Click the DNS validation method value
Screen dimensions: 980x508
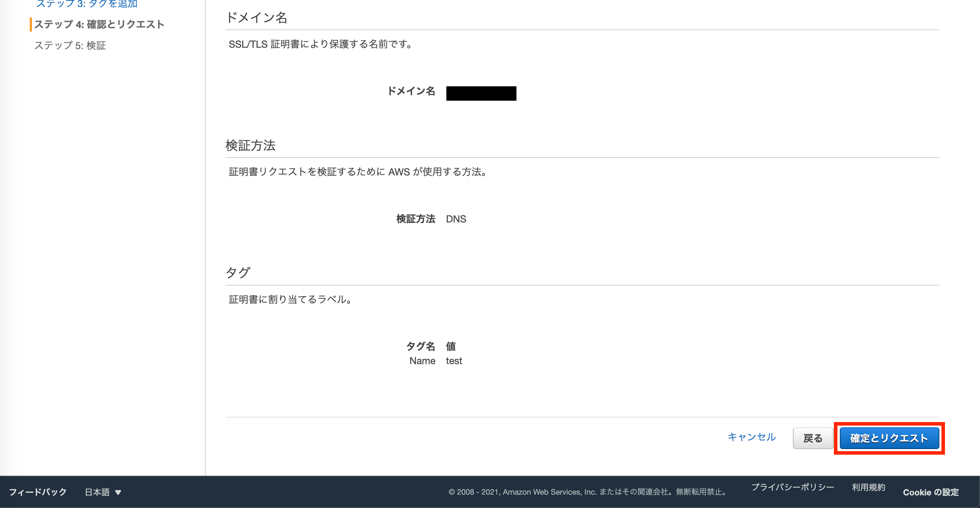point(456,219)
